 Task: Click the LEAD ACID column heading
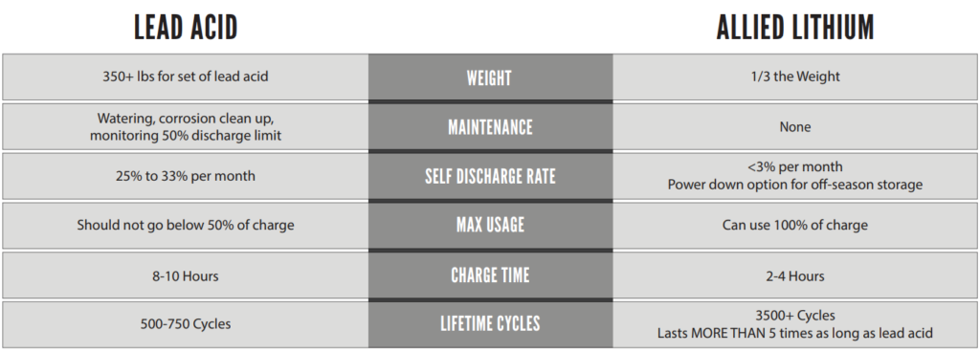pos(186,28)
